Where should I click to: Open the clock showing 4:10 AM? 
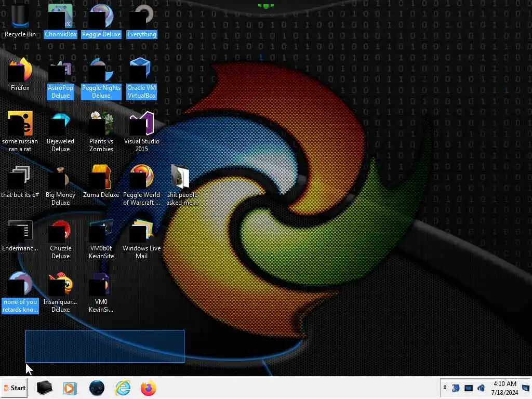coord(504,388)
